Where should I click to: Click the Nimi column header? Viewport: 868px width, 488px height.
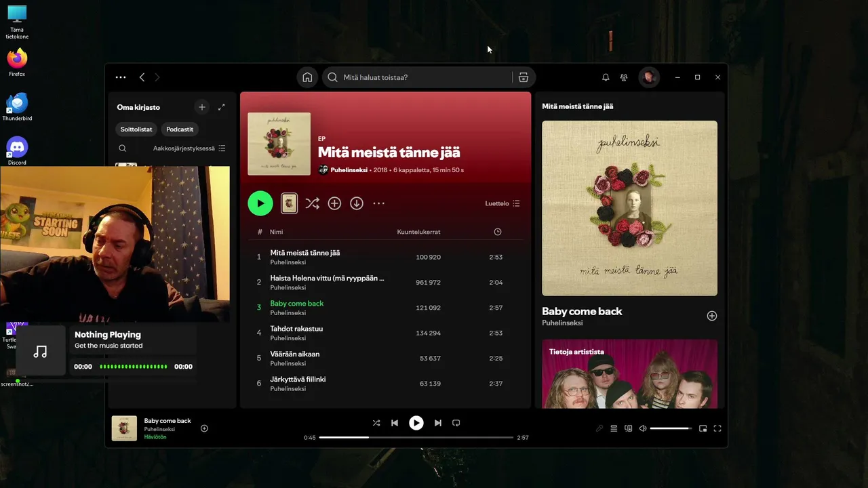click(276, 232)
